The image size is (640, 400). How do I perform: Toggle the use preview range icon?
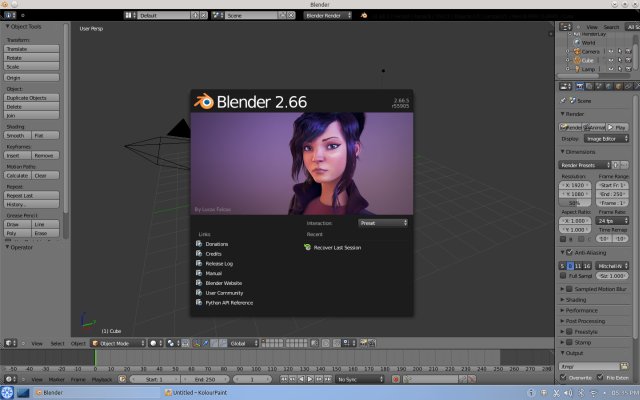pos(122,379)
